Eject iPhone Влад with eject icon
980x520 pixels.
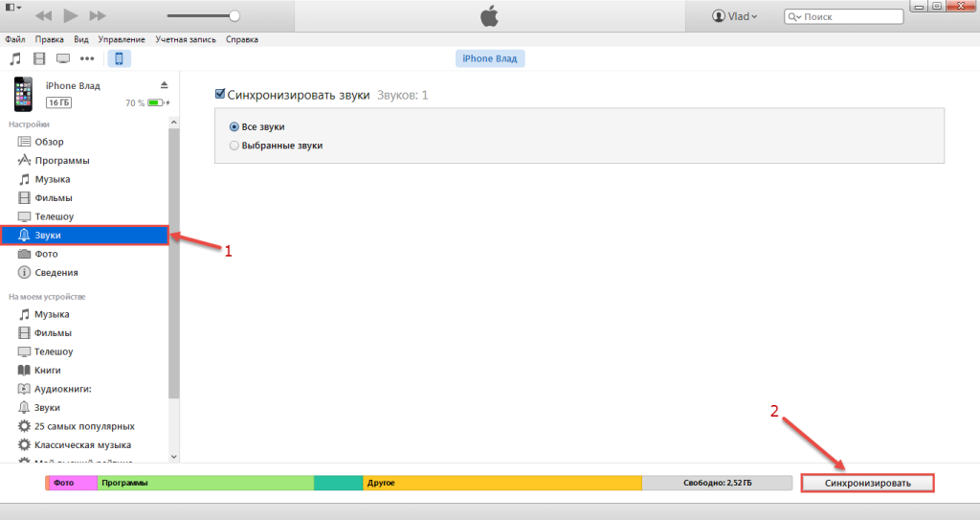point(164,85)
